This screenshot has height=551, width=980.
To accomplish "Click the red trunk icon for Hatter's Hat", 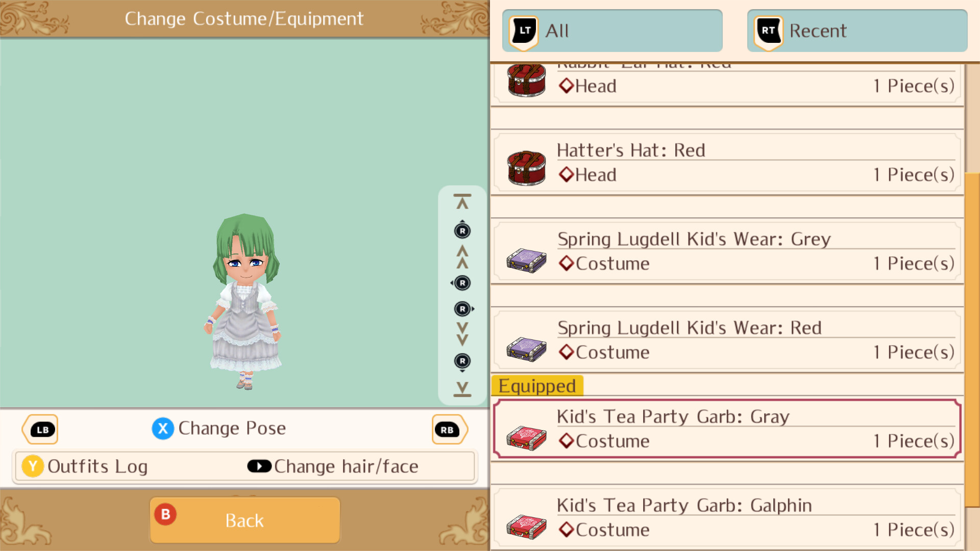I will pyautogui.click(x=526, y=167).
